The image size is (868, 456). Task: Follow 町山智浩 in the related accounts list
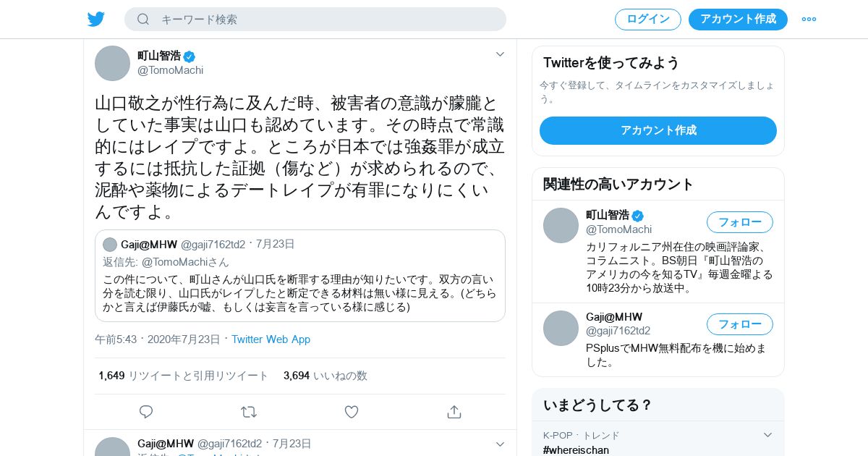pyautogui.click(x=739, y=222)
